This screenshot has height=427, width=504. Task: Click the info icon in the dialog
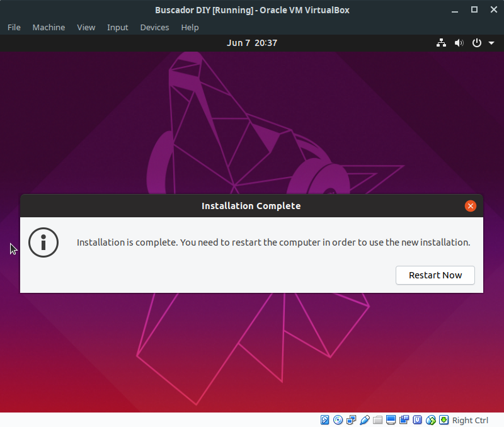point(43,242)
